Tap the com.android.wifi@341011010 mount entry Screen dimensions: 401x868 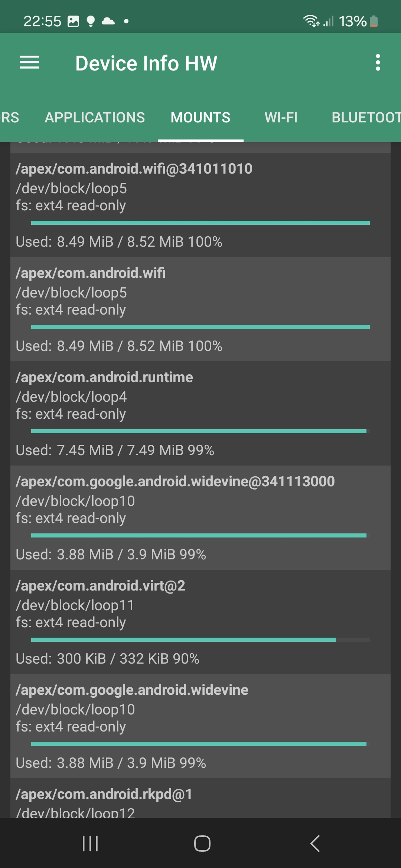click(x=200, y=205)
